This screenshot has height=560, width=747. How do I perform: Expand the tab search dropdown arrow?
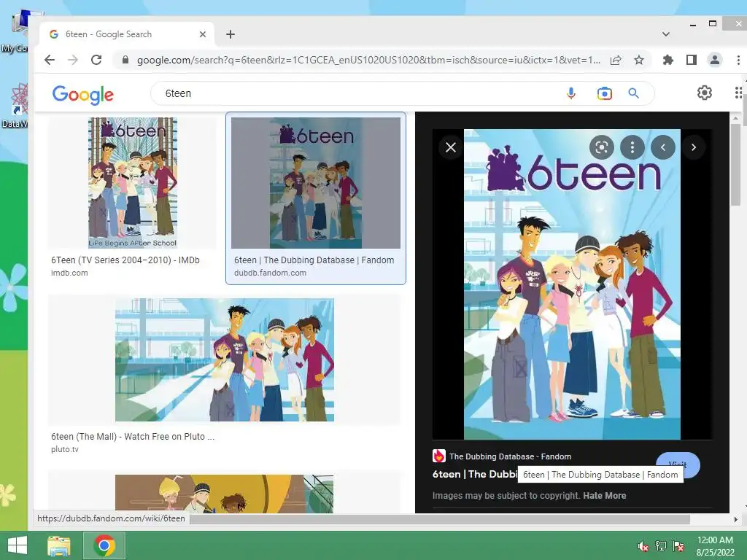[666, 34]
